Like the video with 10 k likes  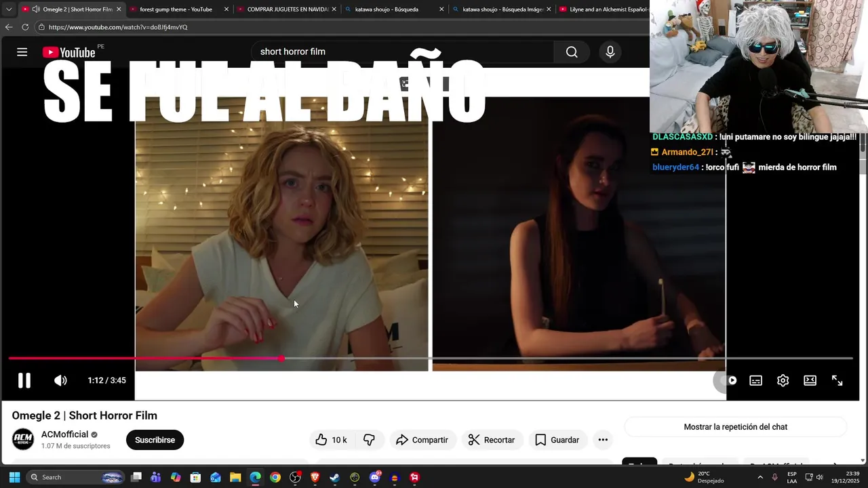coord(331,440)
